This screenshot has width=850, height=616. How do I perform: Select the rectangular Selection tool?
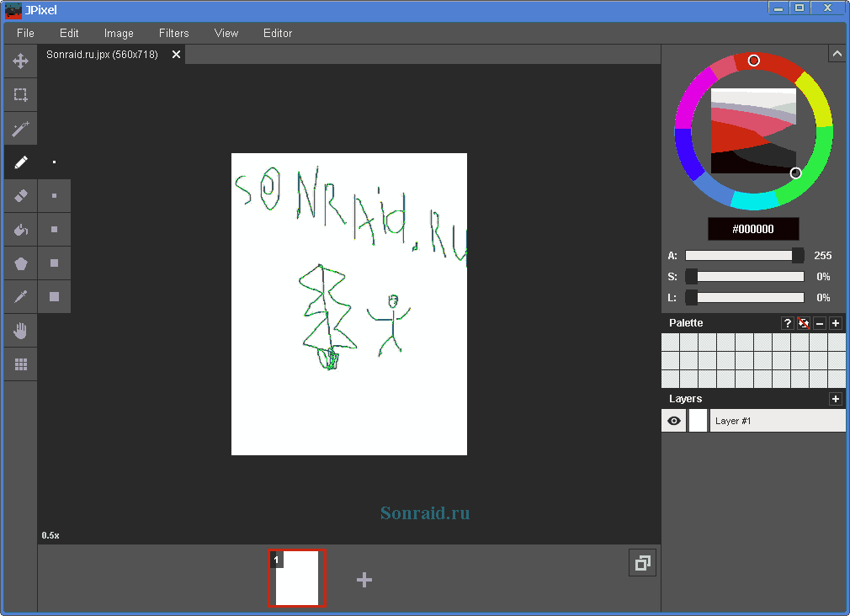coord(20,95)
